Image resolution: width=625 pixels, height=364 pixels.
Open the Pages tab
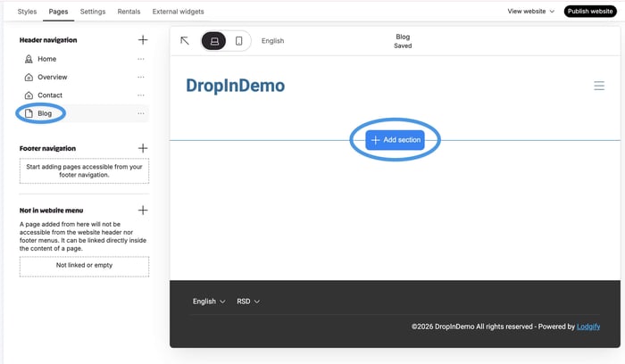[x=58, y=12]
